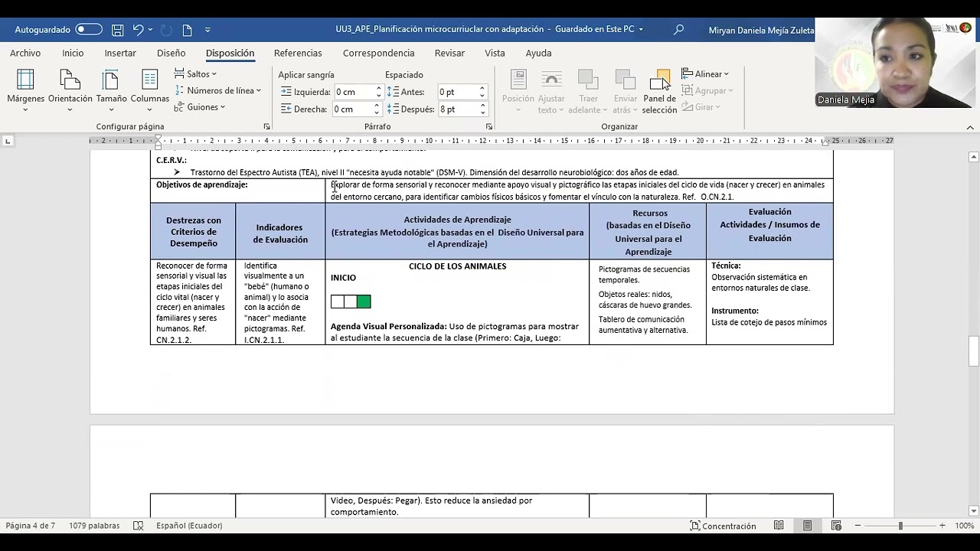Viewport: 980px width, 551px height.
Task: Click the spelling check icon in status bar
Action: [x=139, y=526]
